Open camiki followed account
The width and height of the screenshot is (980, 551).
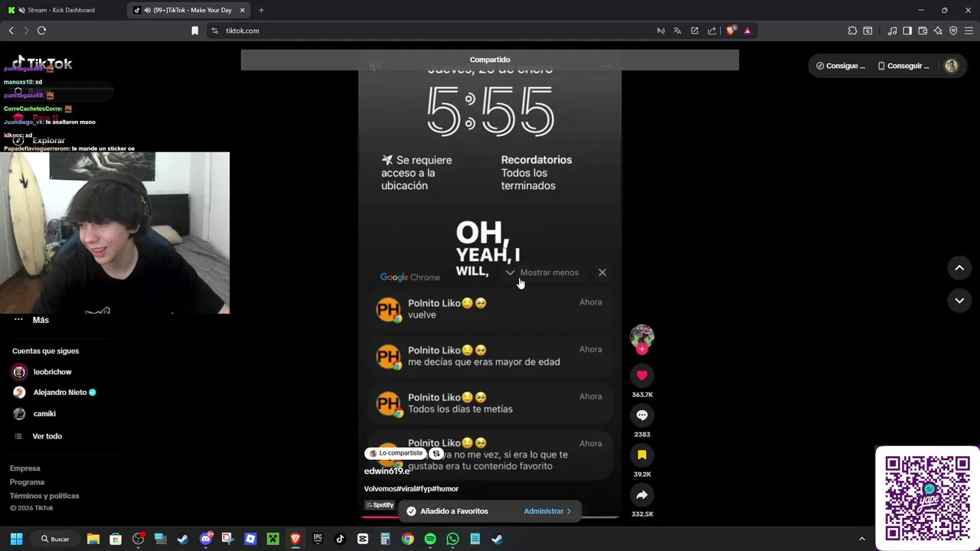pyautogui.click(x=44, y=414)
